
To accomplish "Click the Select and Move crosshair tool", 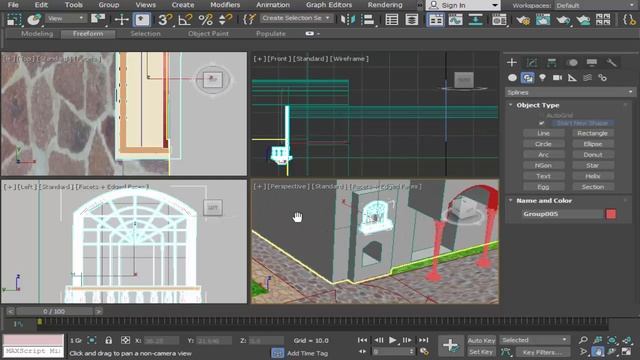I will 122,19.
